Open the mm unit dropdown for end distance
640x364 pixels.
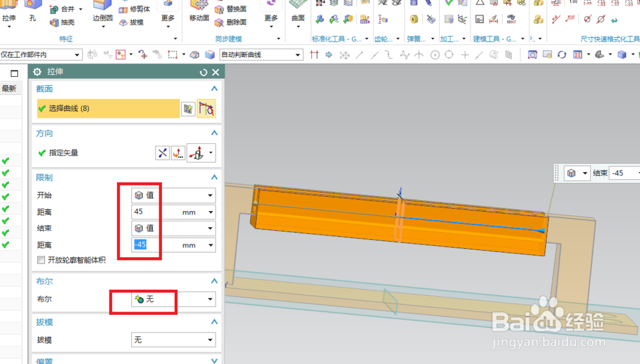click(211, 245)
